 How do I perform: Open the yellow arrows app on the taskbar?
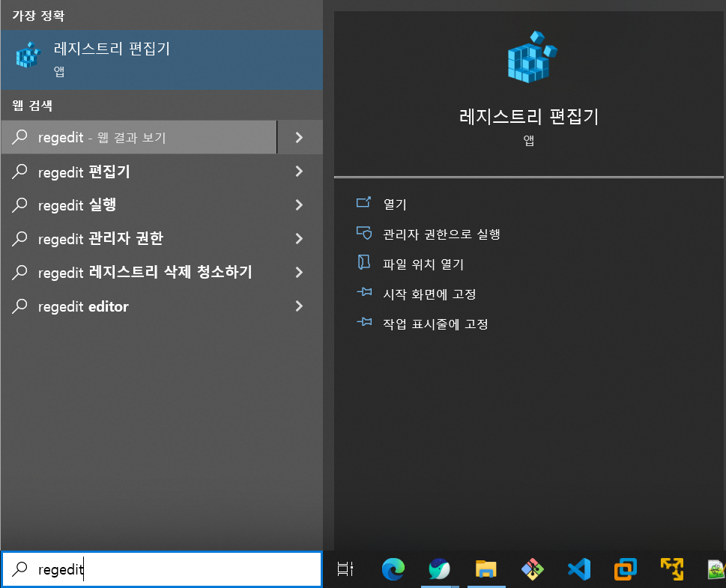coord(672,569)
